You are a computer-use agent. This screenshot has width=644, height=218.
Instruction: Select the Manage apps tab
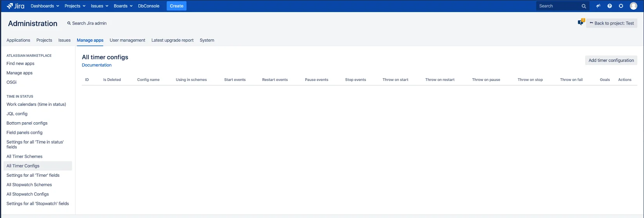(x=90, y=40)
